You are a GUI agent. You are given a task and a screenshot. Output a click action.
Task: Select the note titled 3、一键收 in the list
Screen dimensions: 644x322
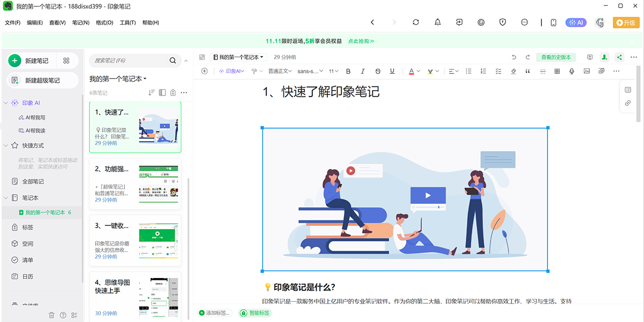point(135,240)
